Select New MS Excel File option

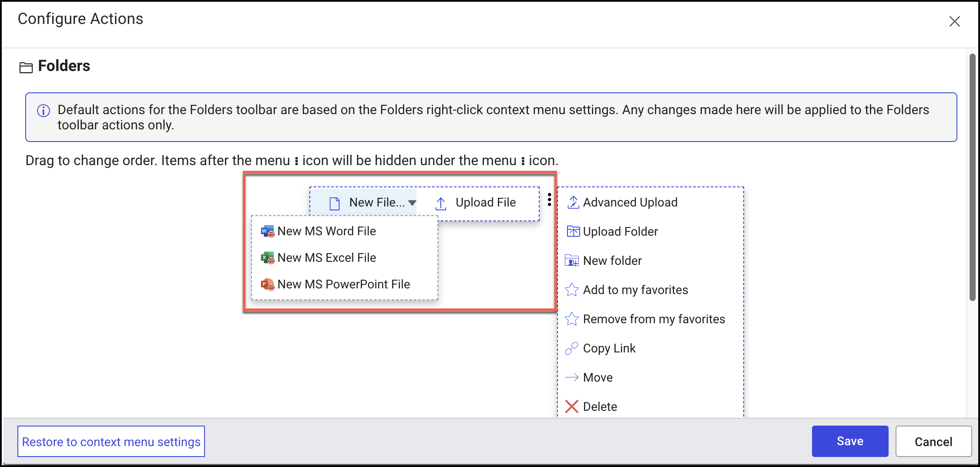click(326, 258)
